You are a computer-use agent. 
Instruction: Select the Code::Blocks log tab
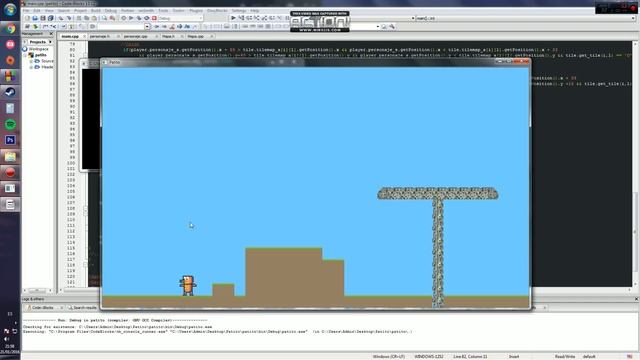pos(43,308)
